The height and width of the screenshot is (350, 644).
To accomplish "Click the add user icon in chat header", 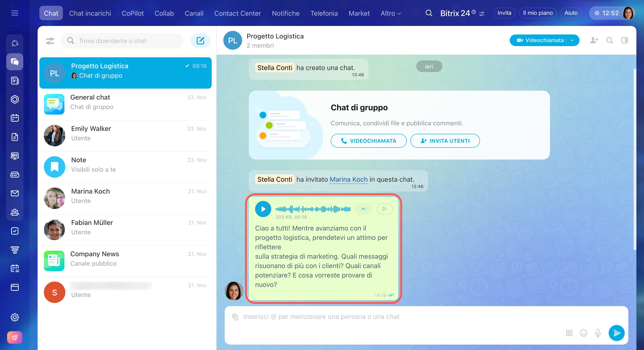I will tap(594, 40).
